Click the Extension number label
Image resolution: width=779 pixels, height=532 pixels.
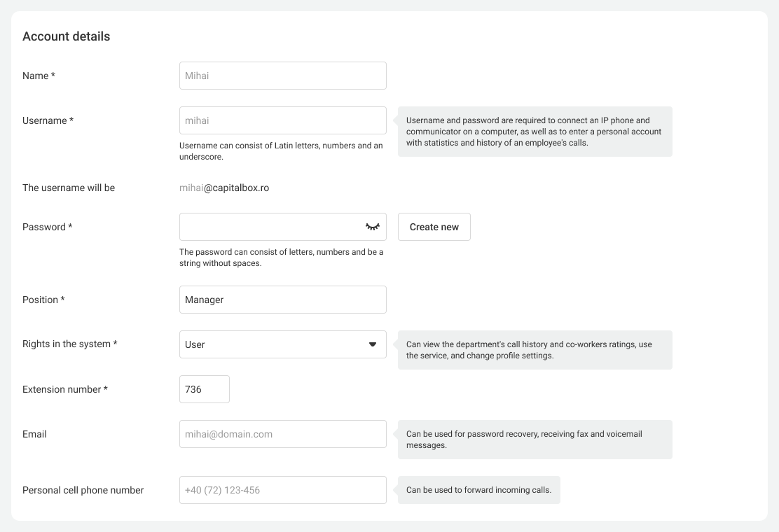[64, 389]
